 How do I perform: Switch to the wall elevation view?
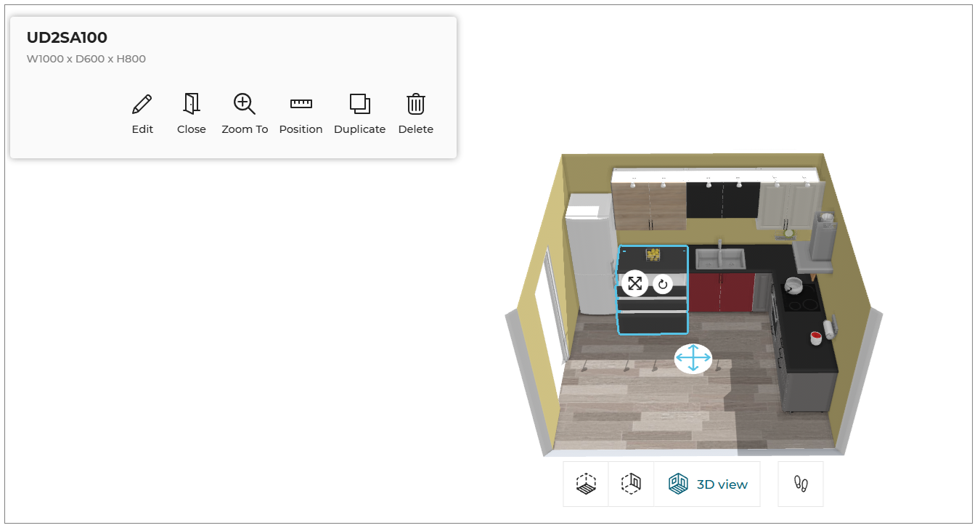click(x=631, y=484)
